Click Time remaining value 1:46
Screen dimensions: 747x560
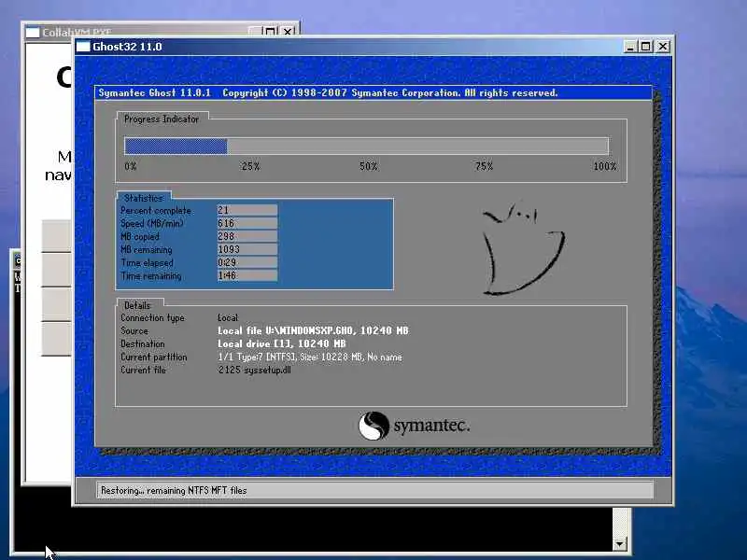[247, 275]
